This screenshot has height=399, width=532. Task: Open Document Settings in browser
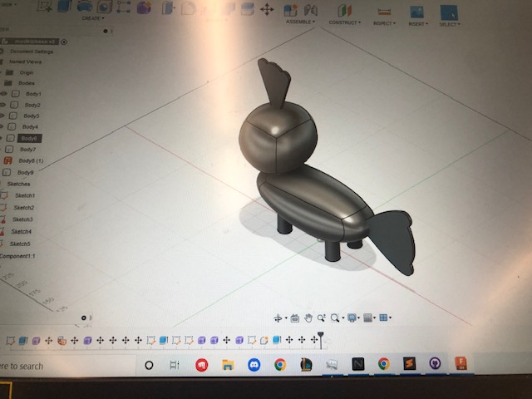32,52
